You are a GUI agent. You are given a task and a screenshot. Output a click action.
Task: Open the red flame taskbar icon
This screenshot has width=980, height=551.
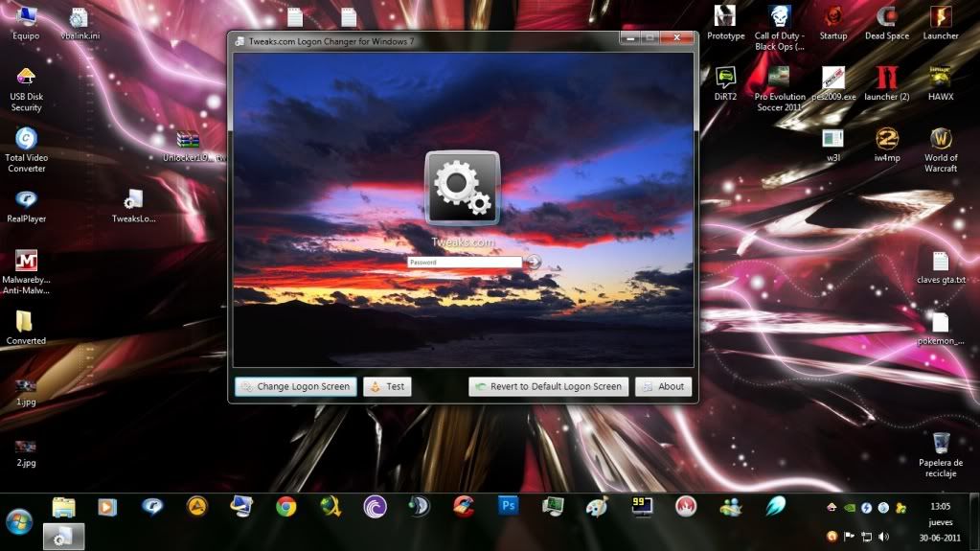pyautogui.click(x=686, y=507)
